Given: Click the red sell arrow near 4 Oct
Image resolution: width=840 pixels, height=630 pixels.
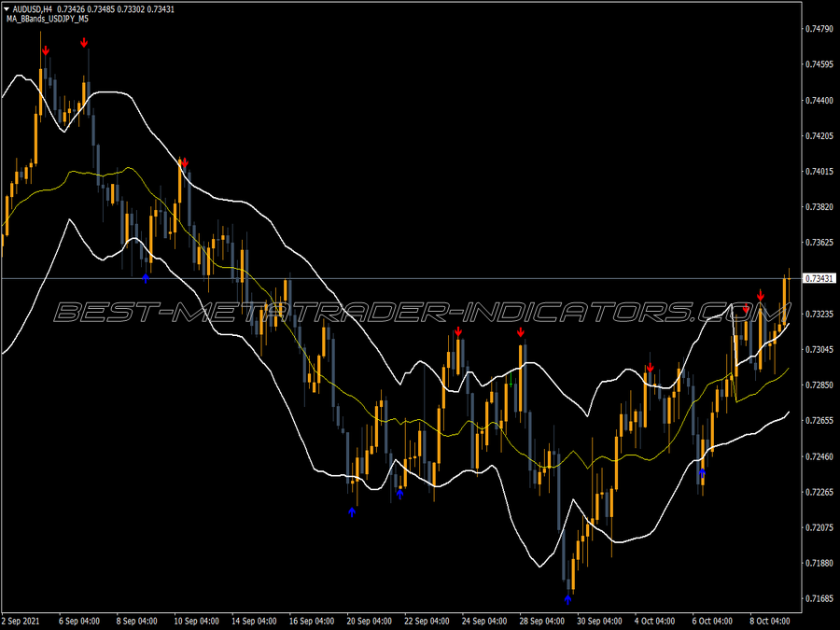Looking at the screenshot, I should point(651,368).
